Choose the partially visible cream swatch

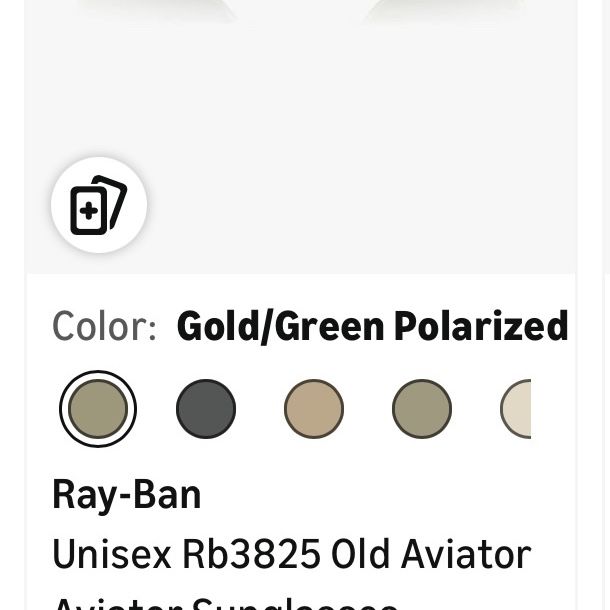tap(515, 409)
